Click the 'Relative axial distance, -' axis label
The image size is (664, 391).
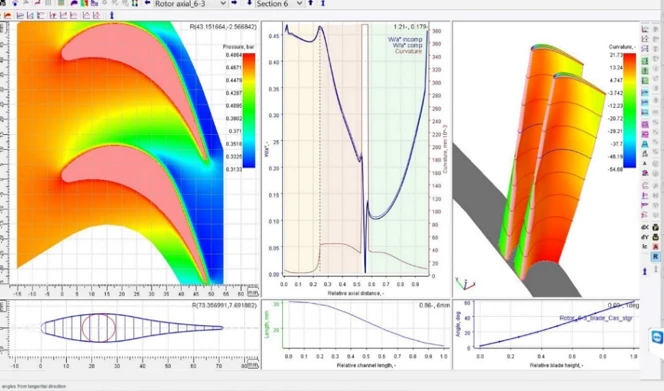coord(356,293)
